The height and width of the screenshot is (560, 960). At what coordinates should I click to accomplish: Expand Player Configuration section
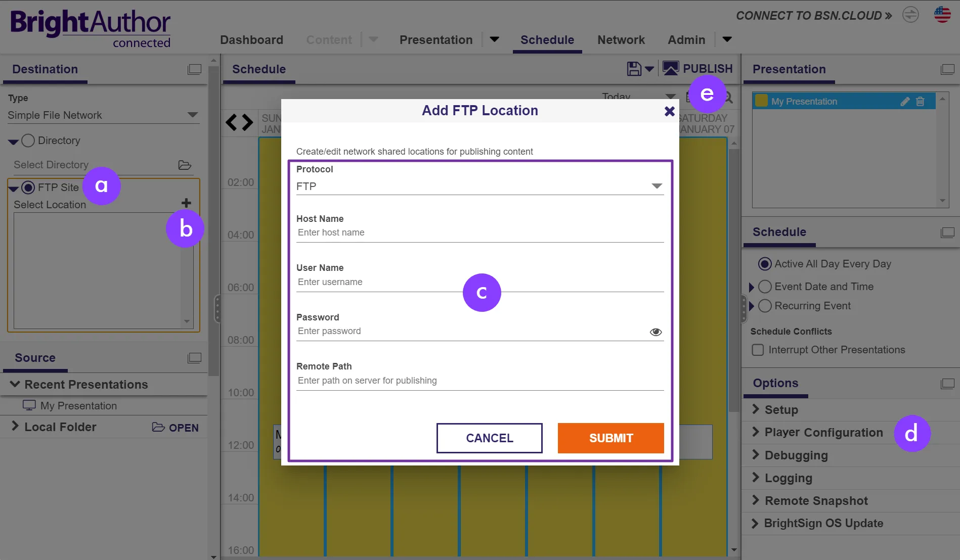click(x=756, y=432)
